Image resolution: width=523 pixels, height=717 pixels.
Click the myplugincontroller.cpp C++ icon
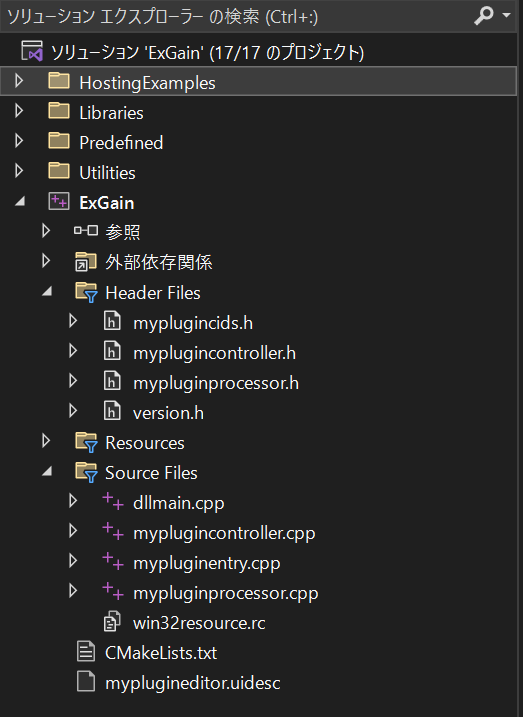pos(113,531)
